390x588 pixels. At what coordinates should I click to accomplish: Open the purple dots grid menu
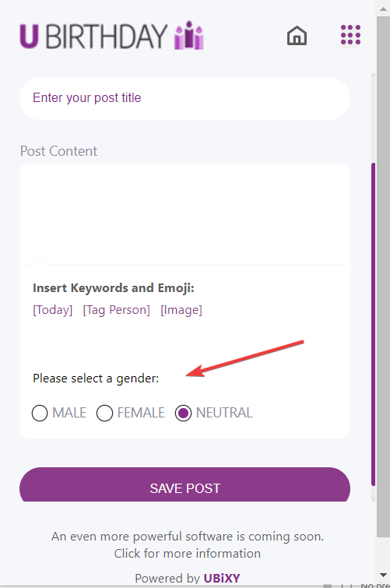pos(350,35)
